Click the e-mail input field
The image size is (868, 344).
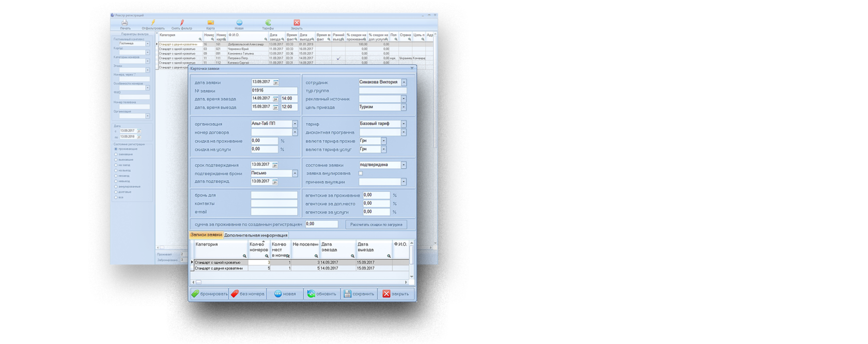coord(274,212)
